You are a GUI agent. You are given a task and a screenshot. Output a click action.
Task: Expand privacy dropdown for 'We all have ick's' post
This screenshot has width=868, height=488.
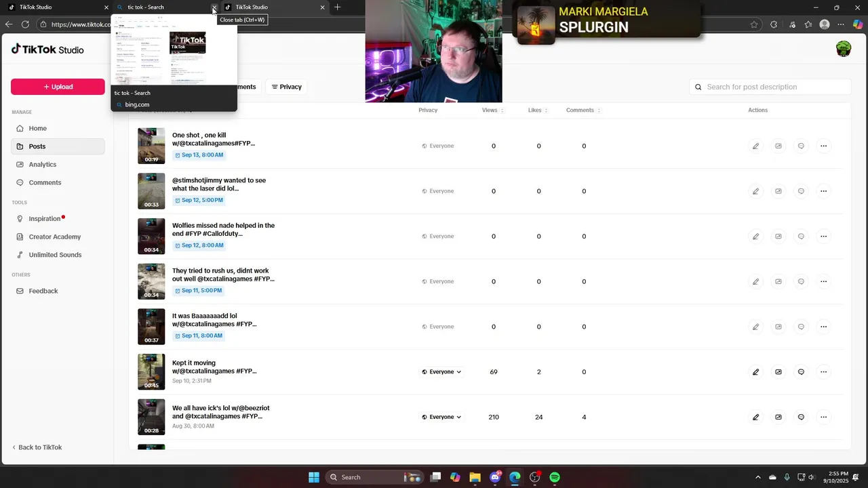tap(441, 417)
